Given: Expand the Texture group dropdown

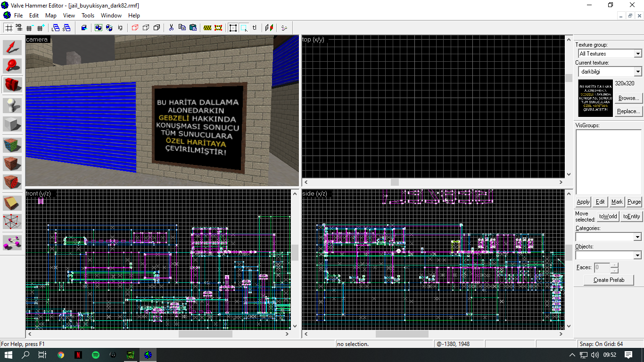Looking at the screenshot, I should tap(637, 54).
